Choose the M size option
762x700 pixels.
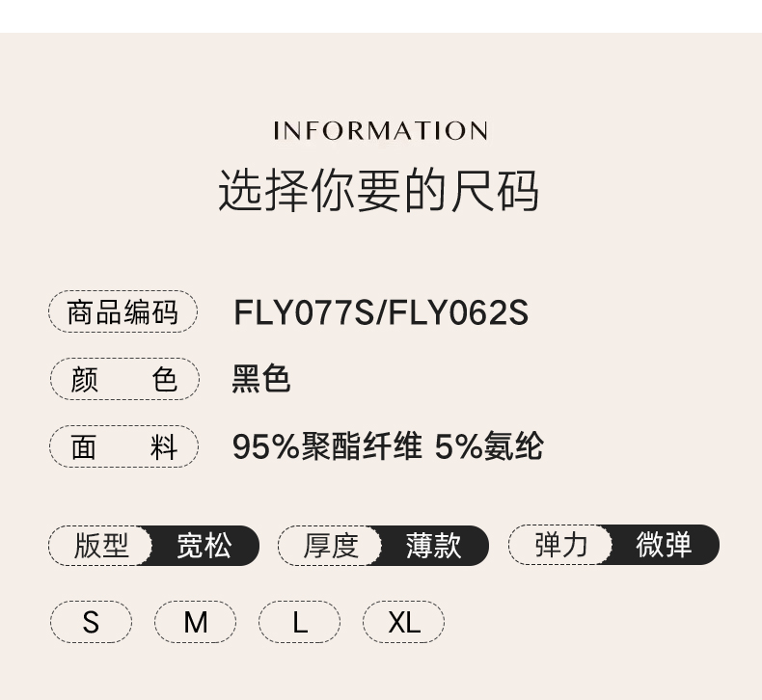[x=195, y=622]
